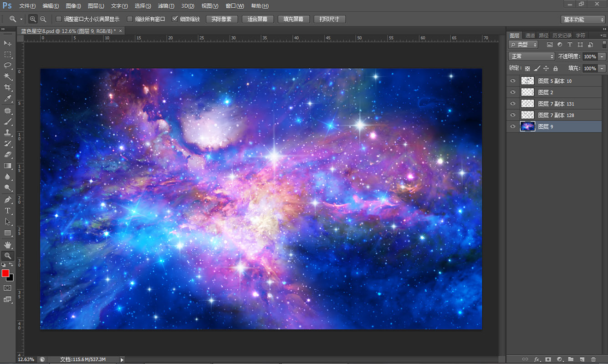Open the 类型 layer filter dropdown
This screenshot has width=608, height=364.
[x=523, y=45]
